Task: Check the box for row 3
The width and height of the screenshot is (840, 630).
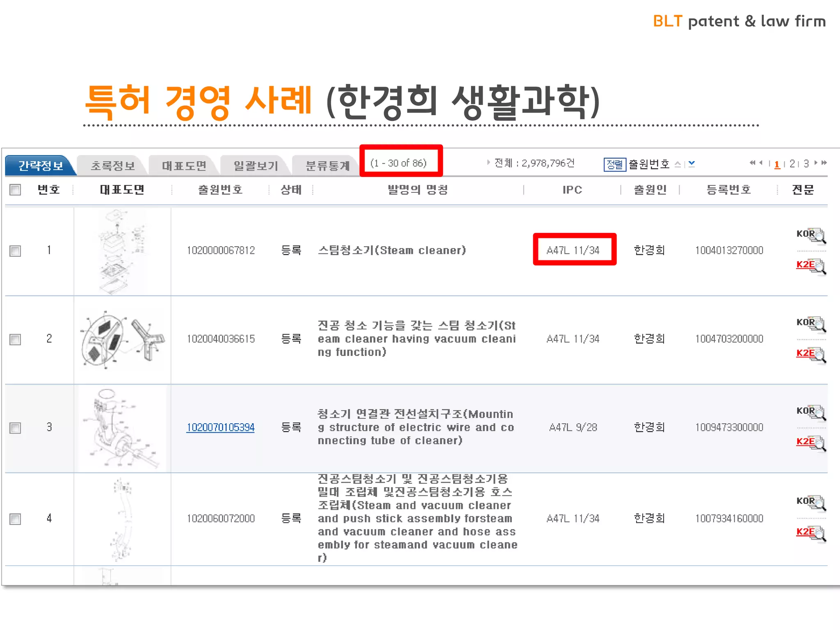Action: [x=15, y=428]
